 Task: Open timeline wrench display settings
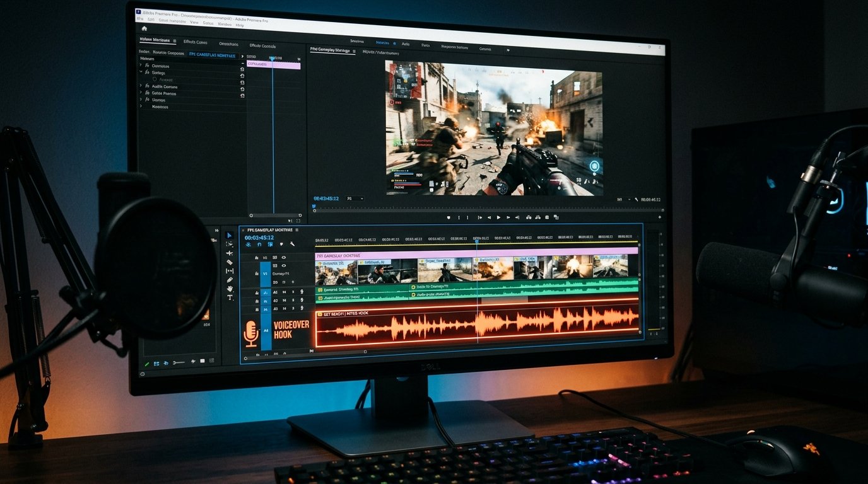[292, 244]
